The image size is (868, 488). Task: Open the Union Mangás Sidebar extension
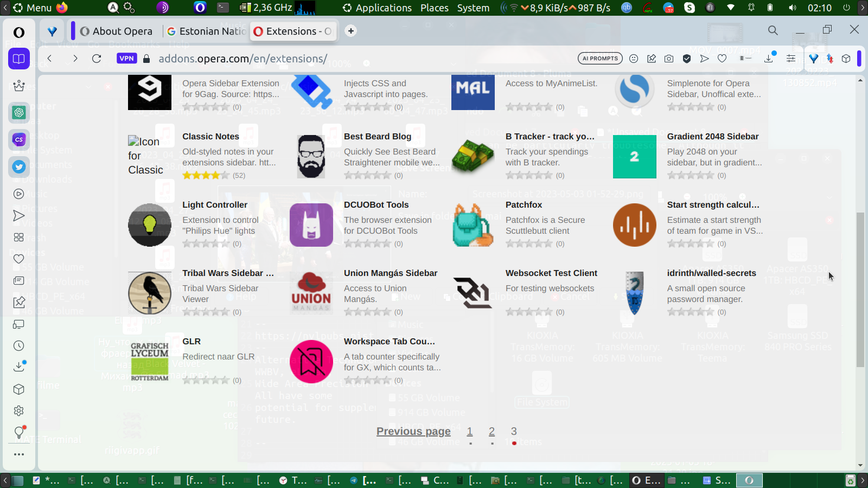391,273
